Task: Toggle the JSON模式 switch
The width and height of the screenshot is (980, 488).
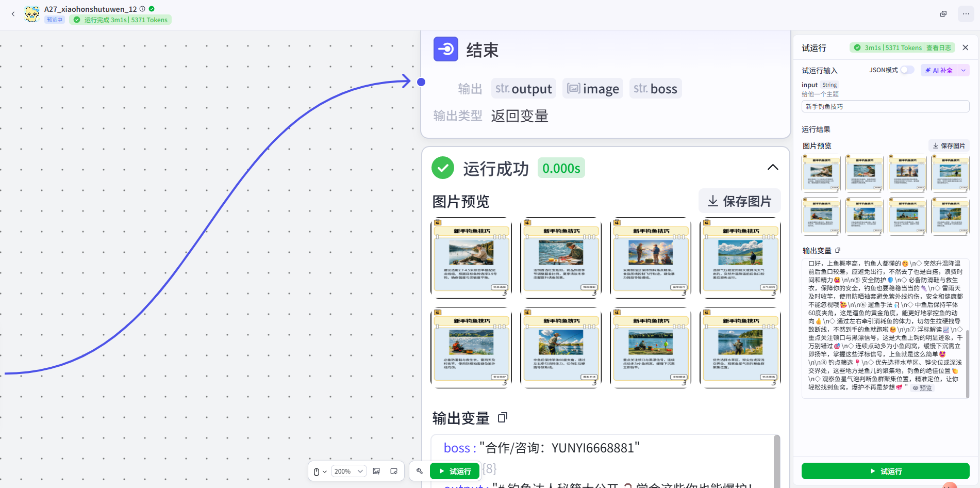Action: (x=907, y=70)
